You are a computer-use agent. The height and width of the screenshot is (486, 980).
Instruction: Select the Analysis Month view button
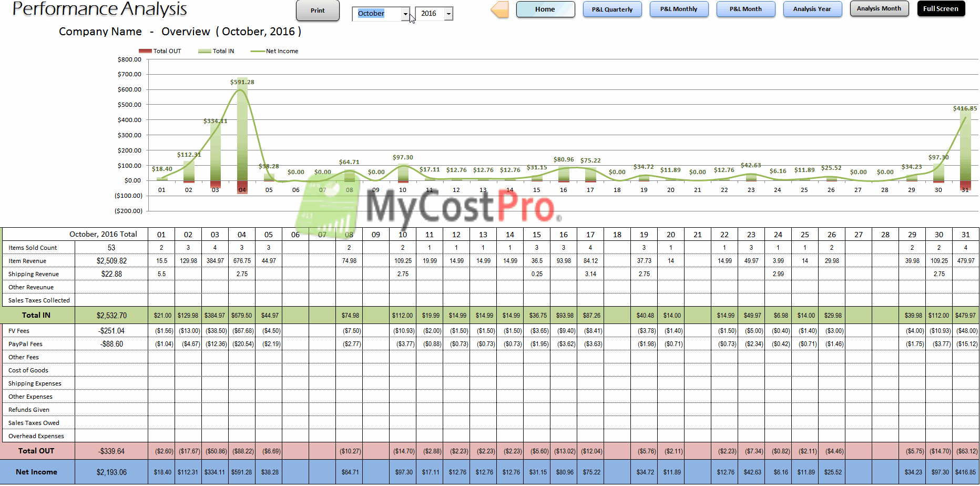pos(879,9)
